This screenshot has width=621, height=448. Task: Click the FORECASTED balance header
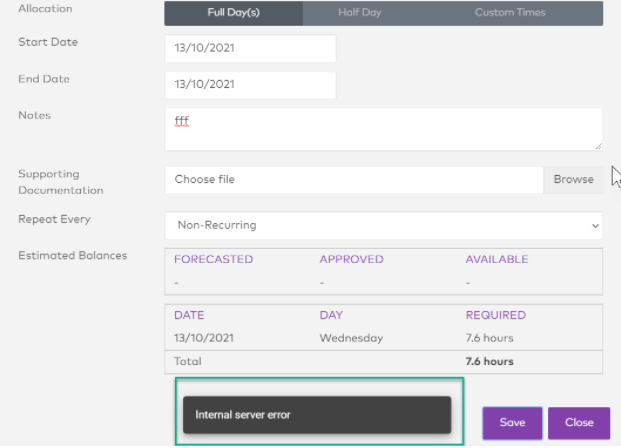pyautogui.click(x=213, y=259)
